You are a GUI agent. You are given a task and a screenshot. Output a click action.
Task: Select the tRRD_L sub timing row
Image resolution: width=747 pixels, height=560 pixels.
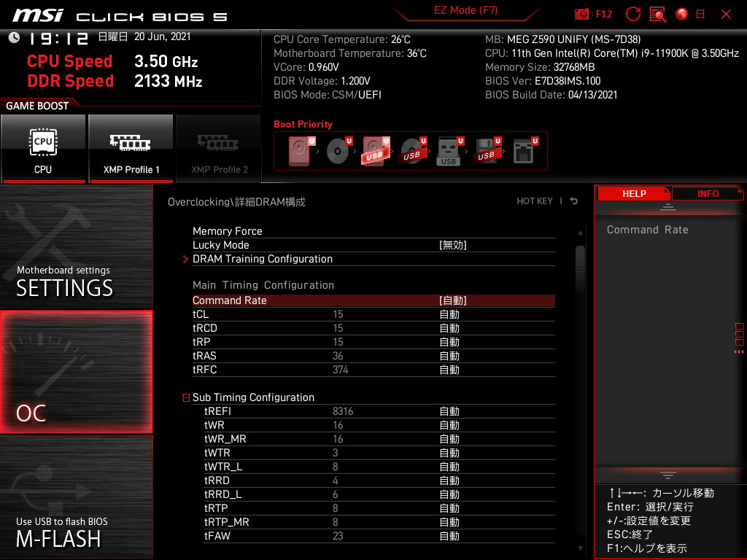379,494
